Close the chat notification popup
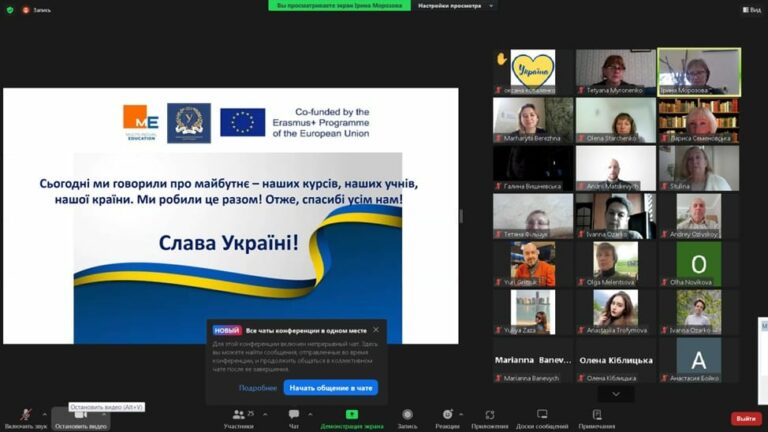 click(x=376, y=330)
